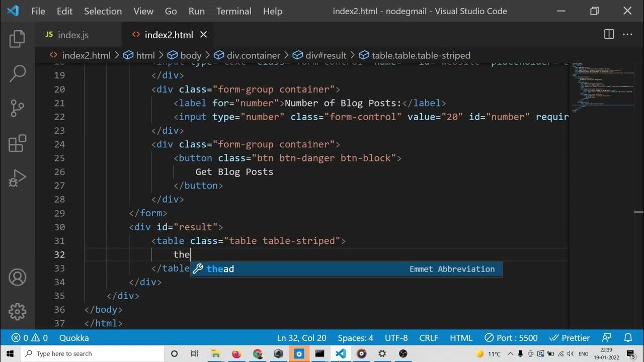Open the Accounts menu icon
Viewport: 644px width, 362px height.
click(x=17, y=278)
